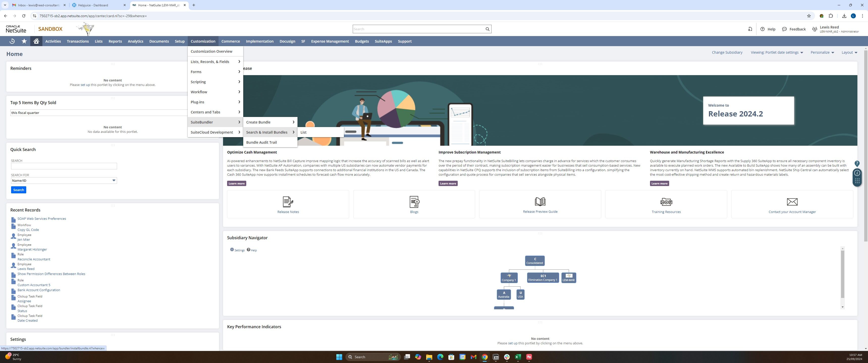Open the Change Subsidiary link
This screenshot has width=868, height=363.
click(x=727, y=52)
